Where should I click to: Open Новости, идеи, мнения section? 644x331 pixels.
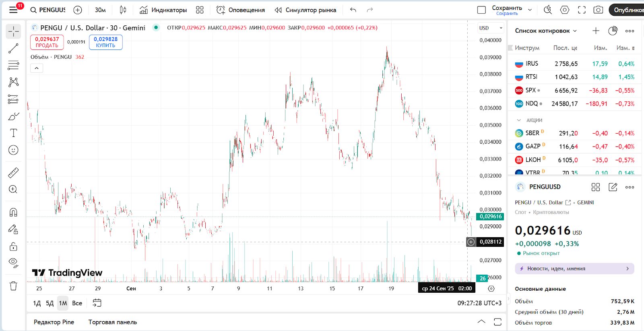point(574,269)
